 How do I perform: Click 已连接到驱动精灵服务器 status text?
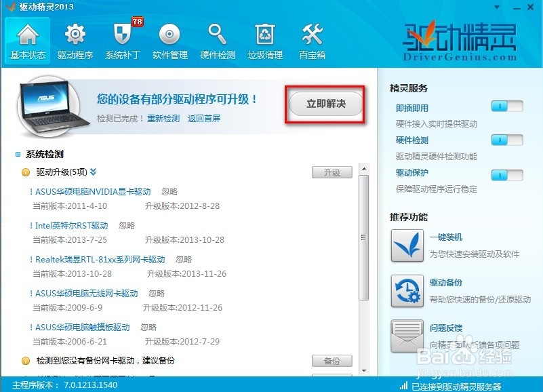[456, 386]
